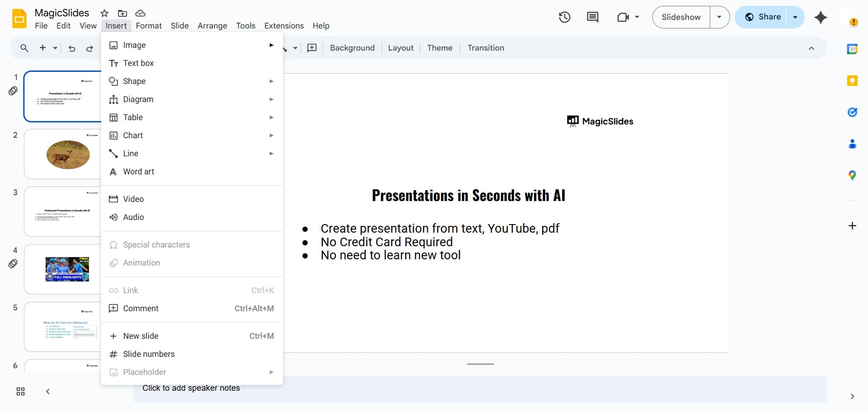Click the undo arrow icon

72,48
